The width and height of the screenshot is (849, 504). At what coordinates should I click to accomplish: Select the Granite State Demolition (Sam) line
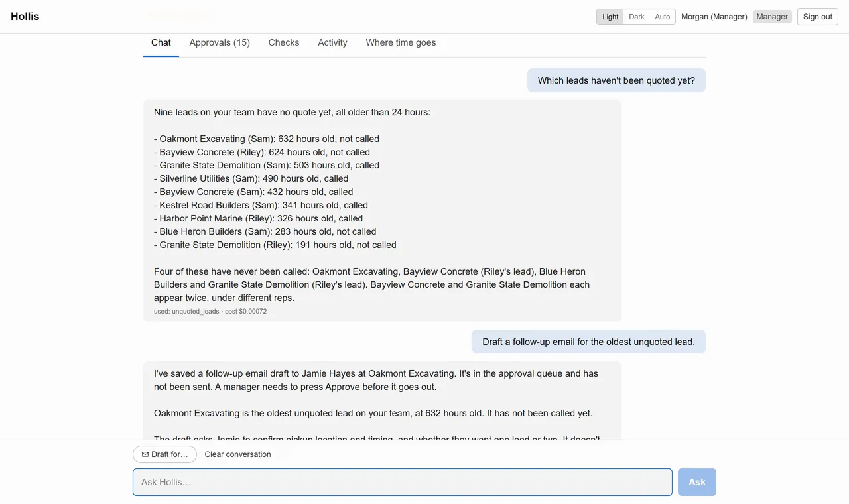[267, 165]
